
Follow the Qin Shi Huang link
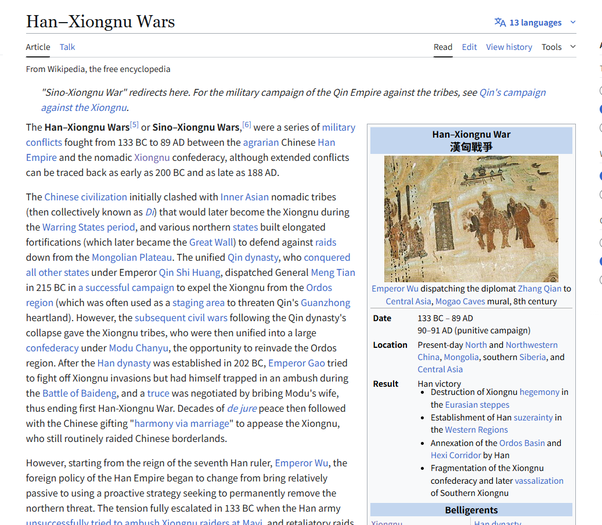[x=189, y=273]
